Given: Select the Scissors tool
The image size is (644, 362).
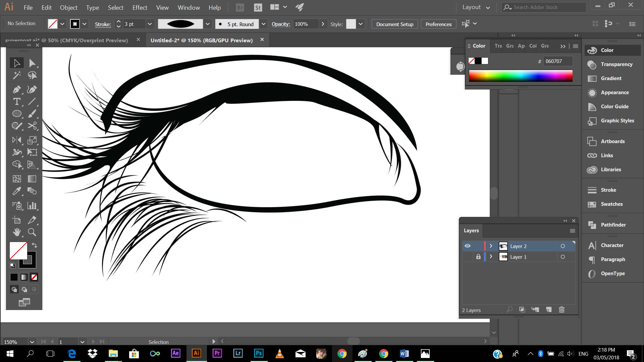Looking at the screenshot, I should [x=32, y=126].
